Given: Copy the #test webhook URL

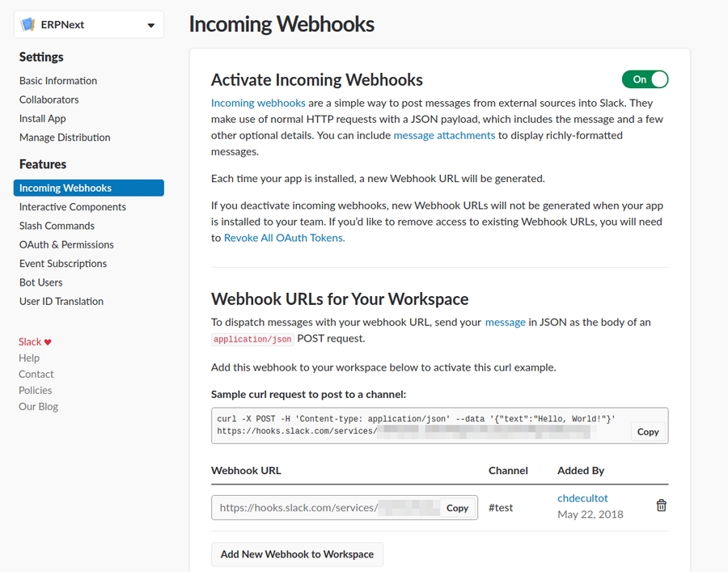Looking at the screenshot, I should 457,508.
